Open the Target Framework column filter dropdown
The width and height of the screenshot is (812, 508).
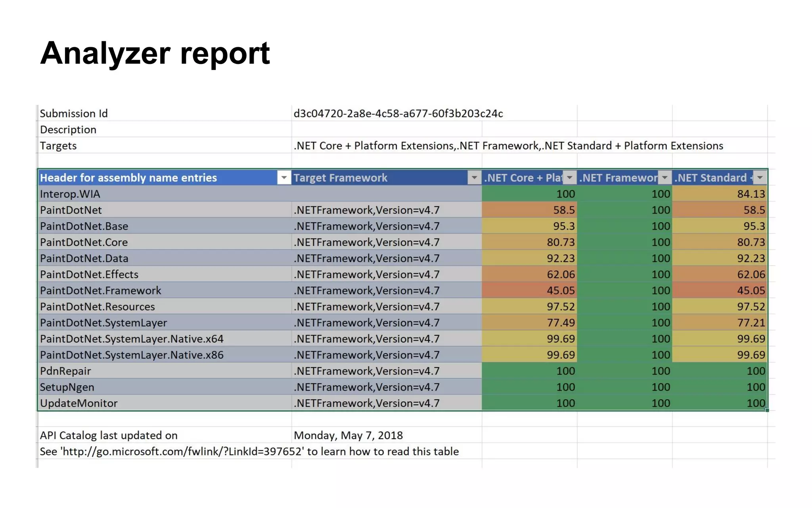(474, 178)
